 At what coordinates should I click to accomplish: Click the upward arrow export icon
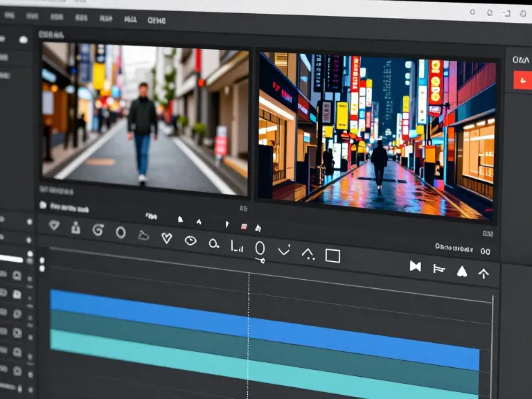[x=484, y=273]
